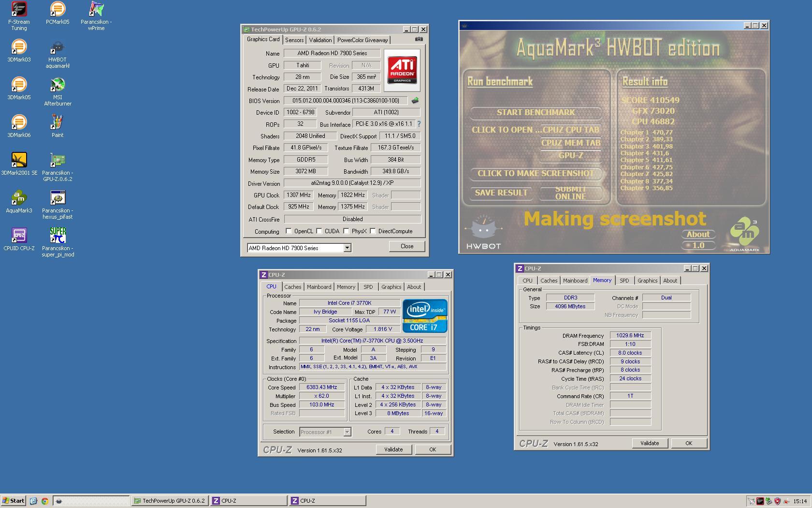
Task: Click the GPU-Z screenshot camera icon
Action: pos(419,39)
